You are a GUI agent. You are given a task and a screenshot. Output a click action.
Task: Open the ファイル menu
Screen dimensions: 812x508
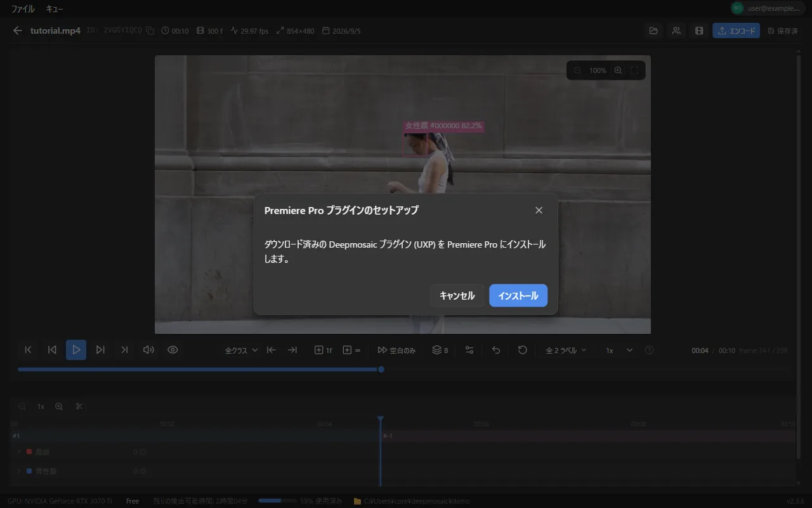tap(23, 9)
